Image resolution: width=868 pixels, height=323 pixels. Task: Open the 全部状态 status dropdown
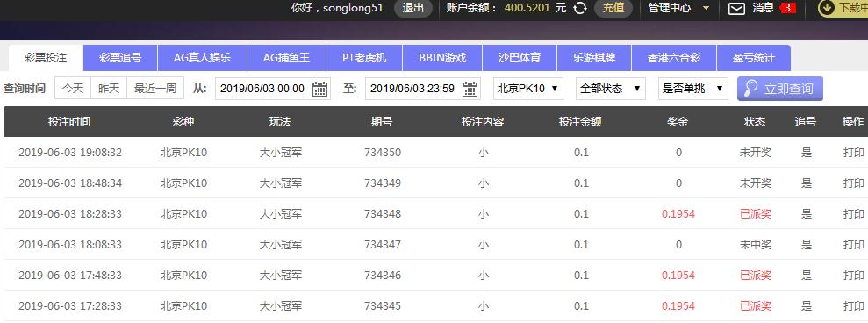point(611,88)
